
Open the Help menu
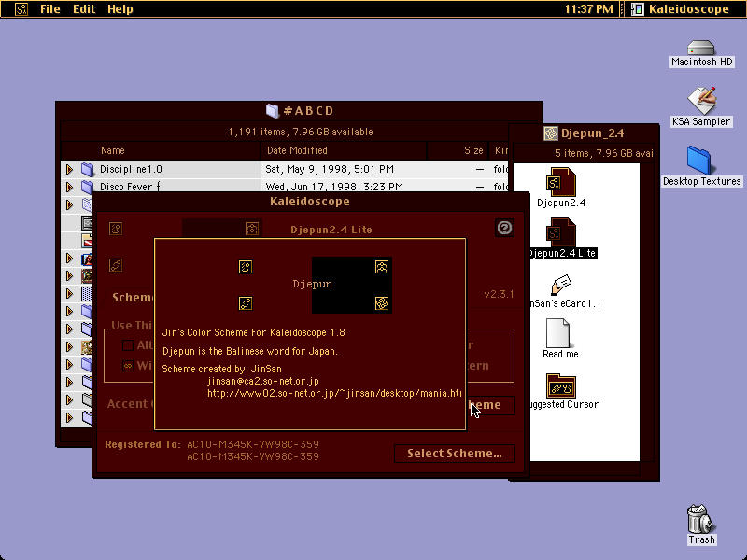(120, 9)
